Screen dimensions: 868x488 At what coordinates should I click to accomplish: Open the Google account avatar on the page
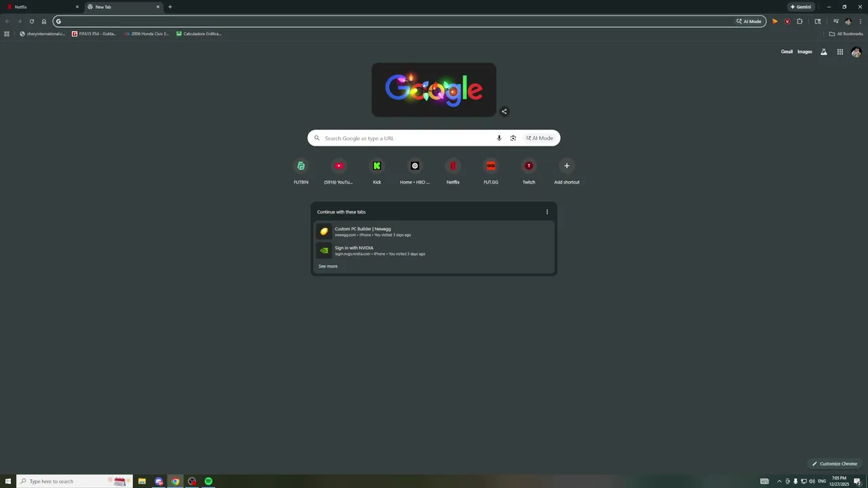point(856,52)
